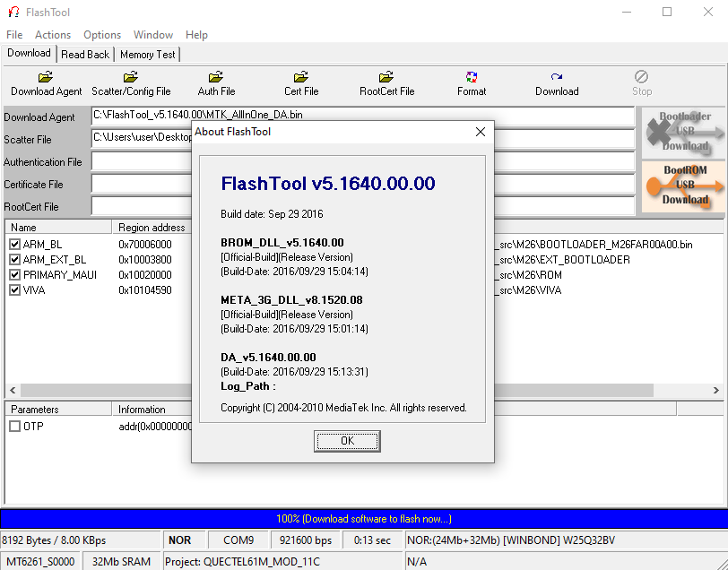This screenshot has width=728, height=570.
Task: Click OK in the About FlashTool dialog
Action: coord(347,441)
